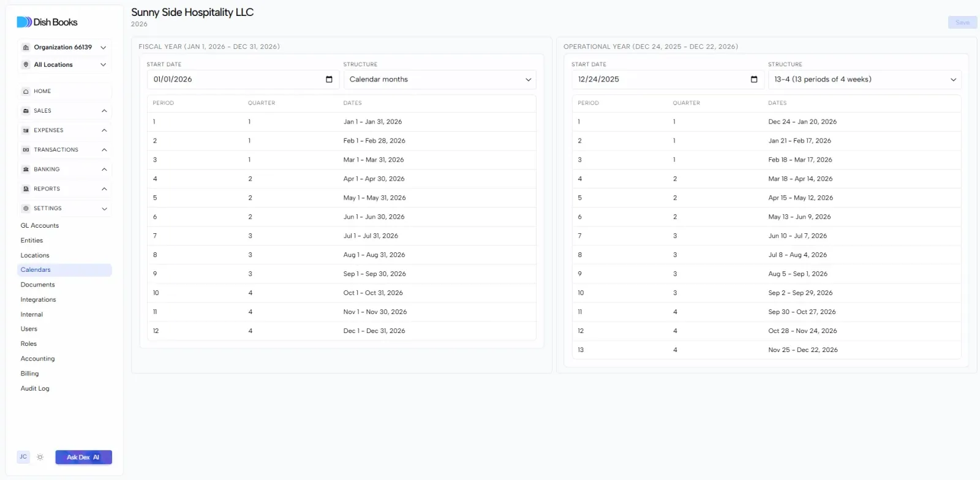Click the Reports sidebar icon
980x480 pixels.
(x=26, y=189)
